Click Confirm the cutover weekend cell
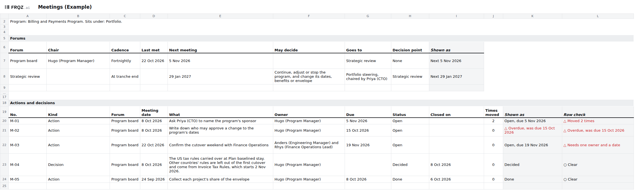Viewport: 644px width, 194px height. click(x=220, y=145)
